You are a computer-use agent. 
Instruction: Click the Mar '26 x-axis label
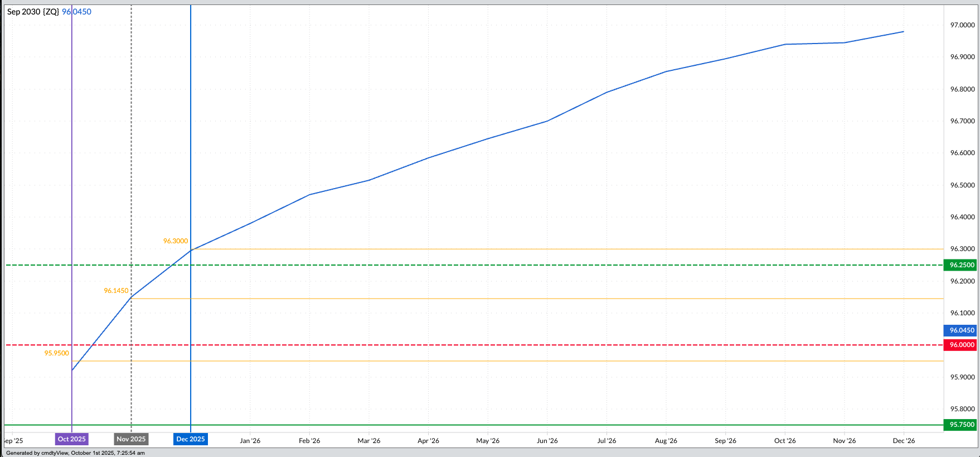368,441
